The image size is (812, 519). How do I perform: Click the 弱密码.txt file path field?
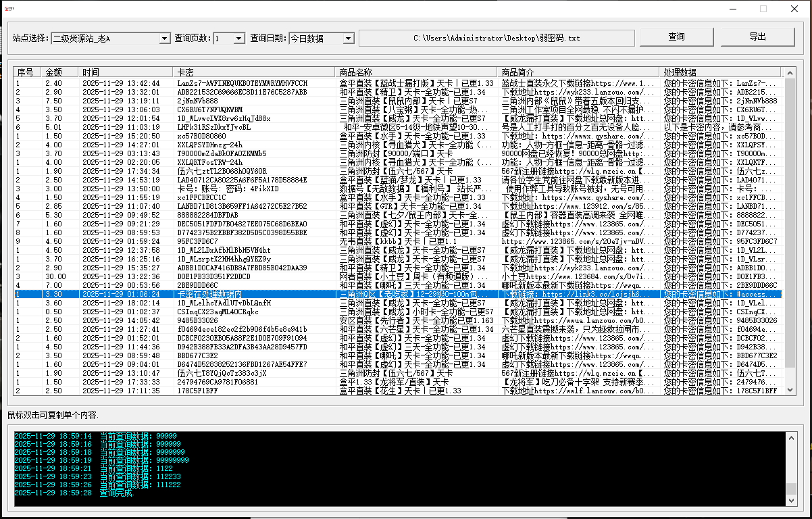tap(497, 38)
